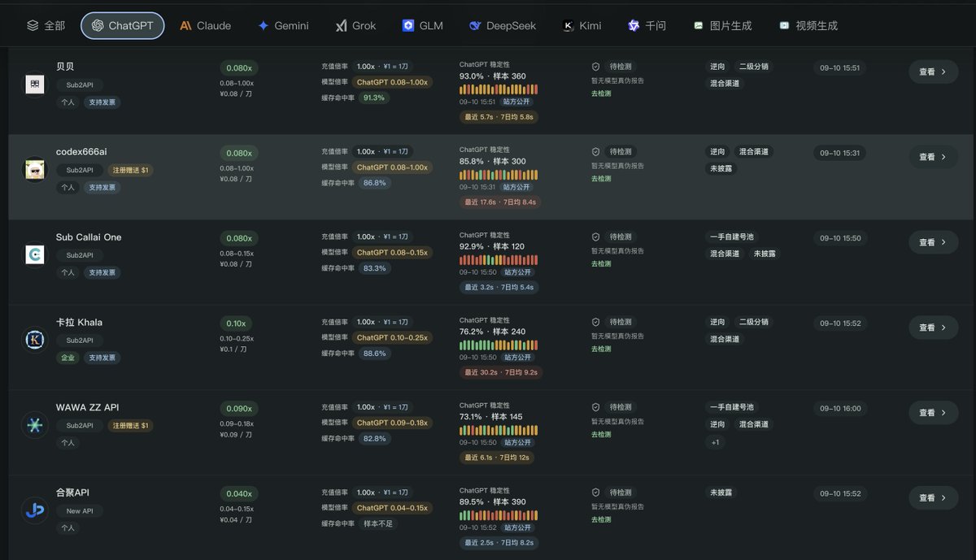The width and height of the screenshot is (976, 560).
Task: Switch to the DeepSeek tab
Action: tap(503, 25)
